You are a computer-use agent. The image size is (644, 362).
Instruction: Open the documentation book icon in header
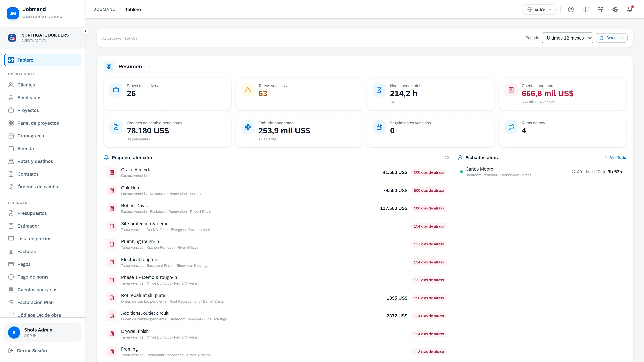pos(585,10)
